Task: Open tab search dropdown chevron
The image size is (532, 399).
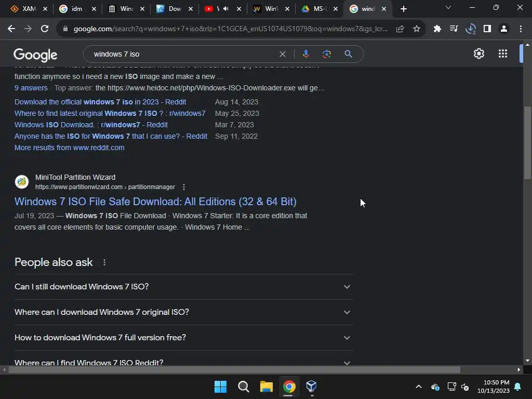Action: tap(448, 7)
